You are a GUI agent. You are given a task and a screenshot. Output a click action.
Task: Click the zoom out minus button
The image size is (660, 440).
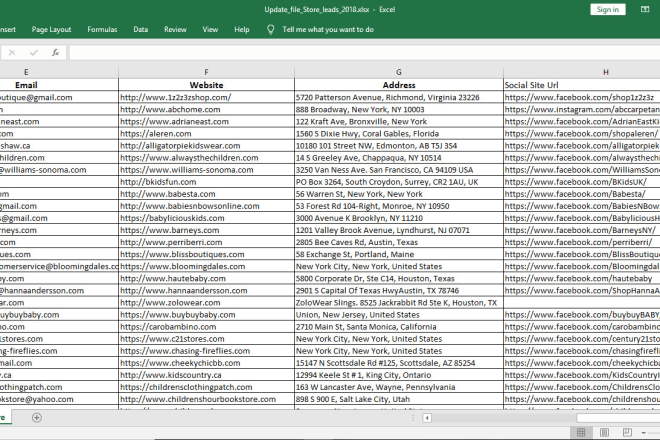(644, 432)
